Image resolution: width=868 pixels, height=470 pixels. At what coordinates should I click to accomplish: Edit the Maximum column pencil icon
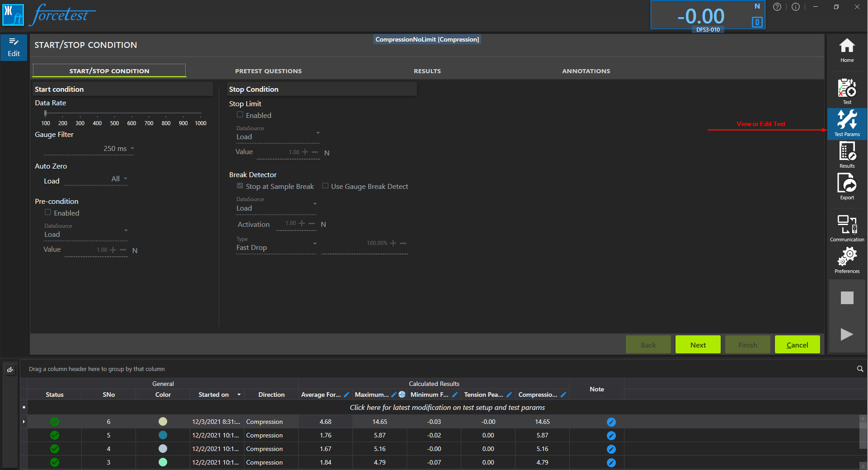click(x=394, y=395)
